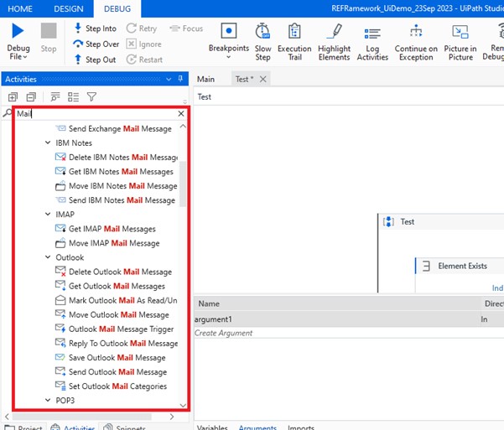The width and height of the screenshot is (504, 430).
Task: Click the Step Into button
Action: tap(95, 28)
